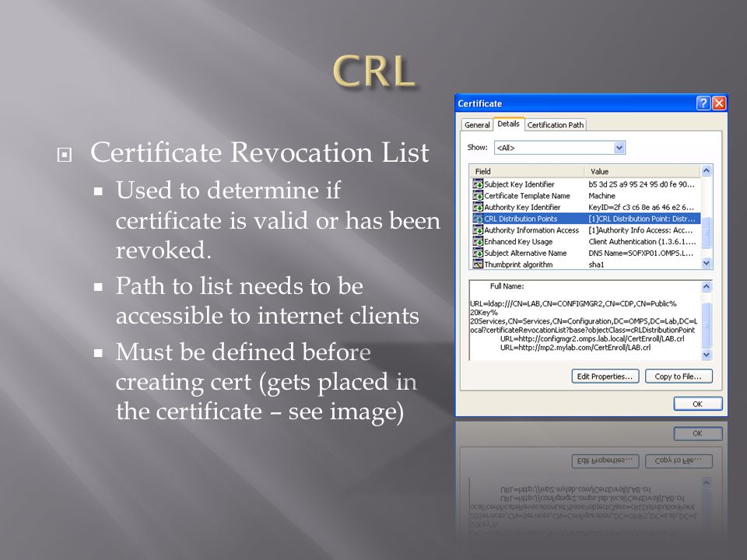Click the Full Name box scroll down arrow

[x=707, y=355]
